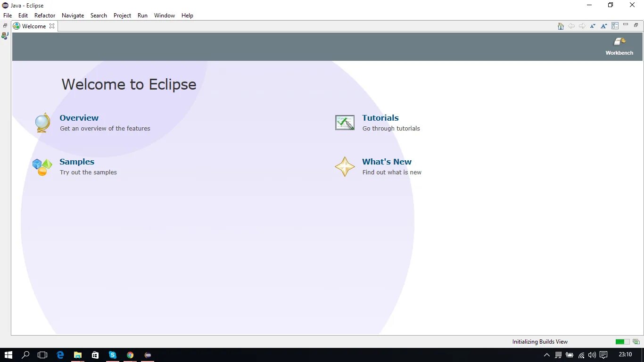The width and height of the screenshot is (644, 362).
Task: Open the Customize page checklist icon
Action: [615, 26]
